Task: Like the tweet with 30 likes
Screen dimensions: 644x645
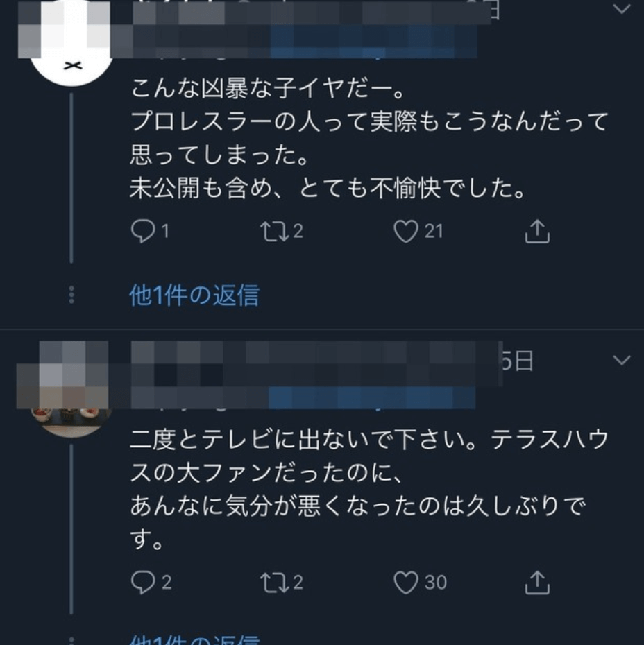Action: 406,583
